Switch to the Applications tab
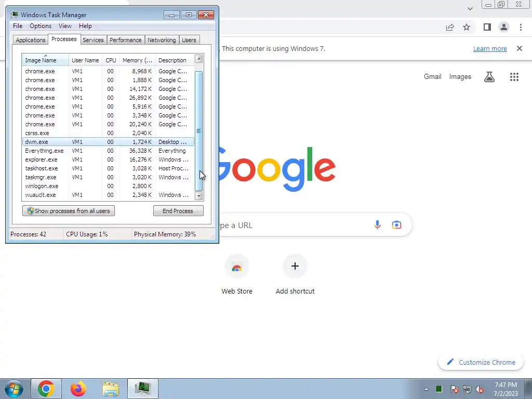 (31, 40)
